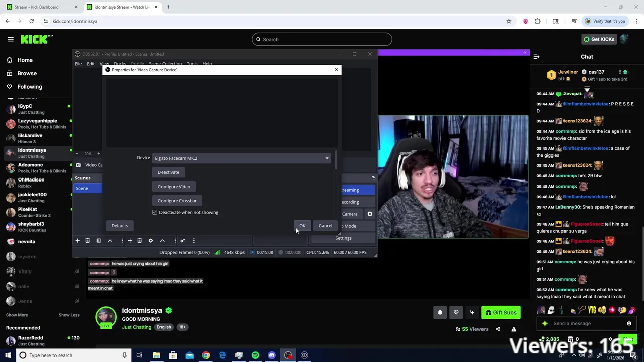Reload the page with the refresh icon
Image resolution: width=644 pixels, height=362 pixels.
[x=31, y=21]
